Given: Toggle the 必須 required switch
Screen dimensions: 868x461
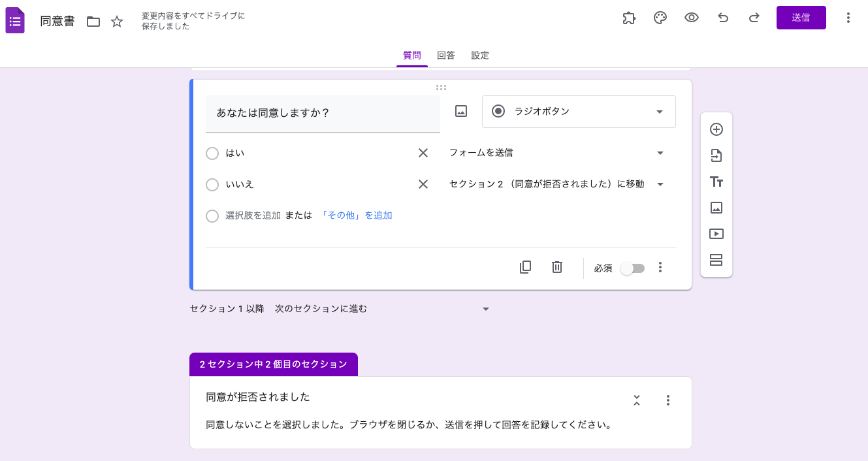Looking at the screenshot, I should (632, 268).
